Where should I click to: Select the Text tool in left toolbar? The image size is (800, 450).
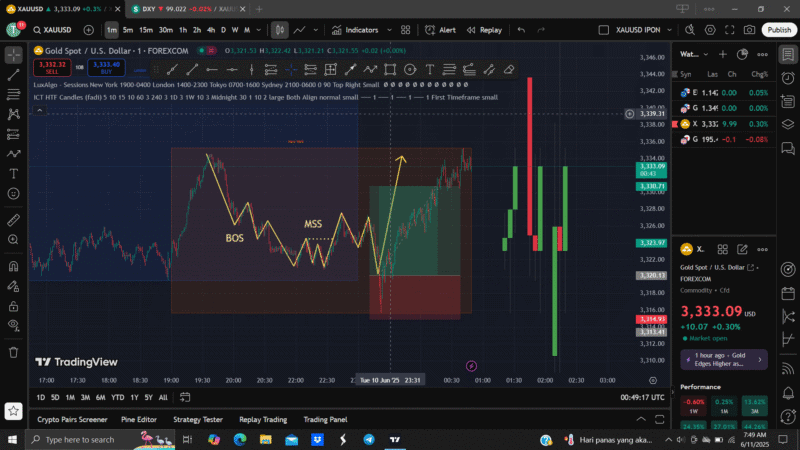[x=14, y=174]
